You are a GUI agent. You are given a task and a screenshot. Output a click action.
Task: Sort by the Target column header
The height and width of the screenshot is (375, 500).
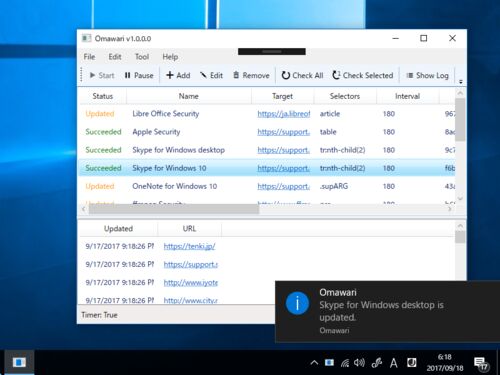282,96
